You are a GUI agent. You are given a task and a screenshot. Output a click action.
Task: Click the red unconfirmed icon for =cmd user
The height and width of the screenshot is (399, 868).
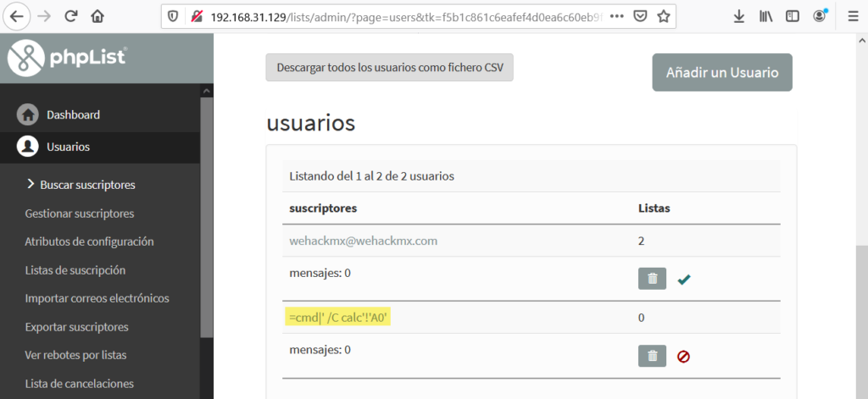[x=683, y=357]
